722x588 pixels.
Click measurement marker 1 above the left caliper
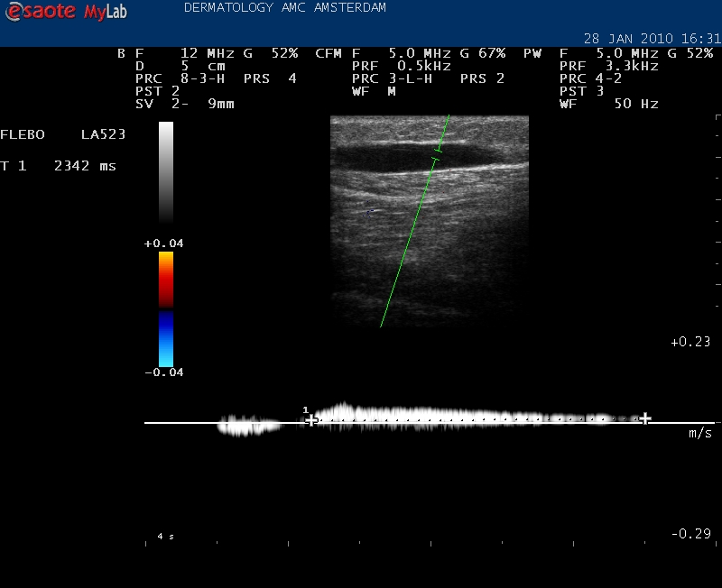tap(306, 410)
